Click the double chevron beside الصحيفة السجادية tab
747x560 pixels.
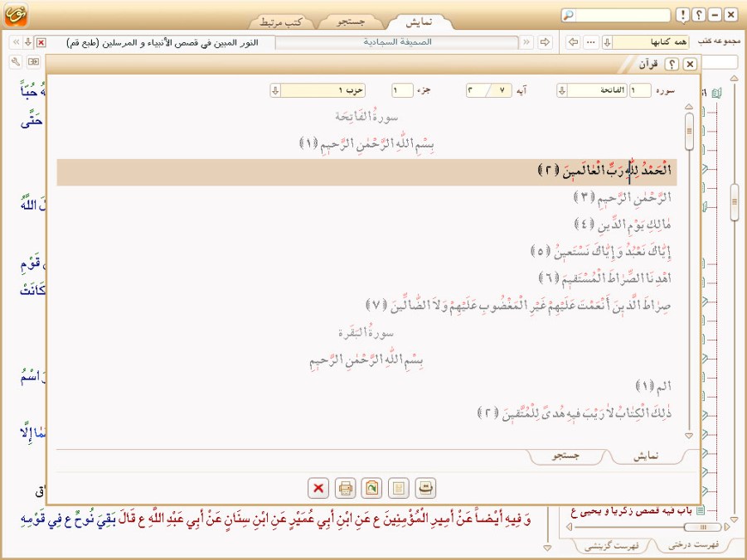(x=526, y=42)
